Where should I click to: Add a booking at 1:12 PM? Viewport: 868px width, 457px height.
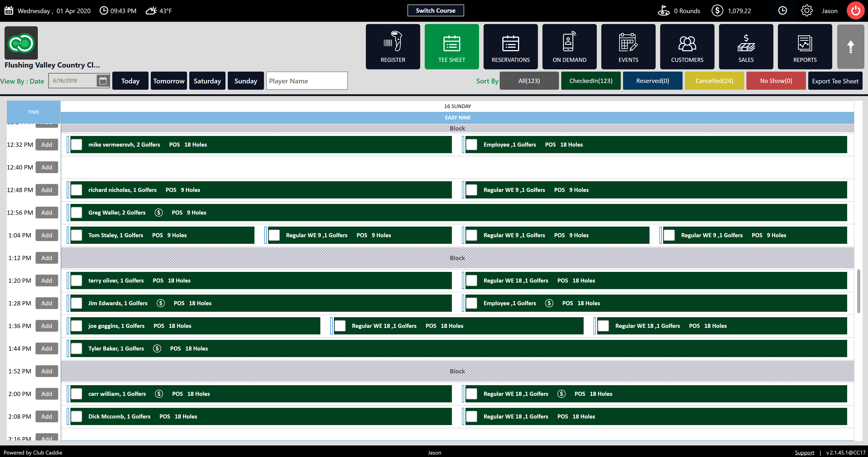point(47,258)
